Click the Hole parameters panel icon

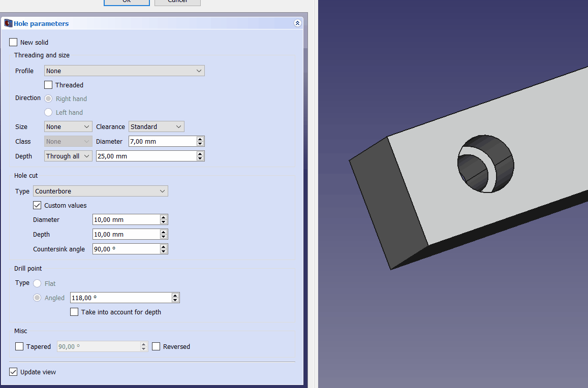[x=8, y=23]
